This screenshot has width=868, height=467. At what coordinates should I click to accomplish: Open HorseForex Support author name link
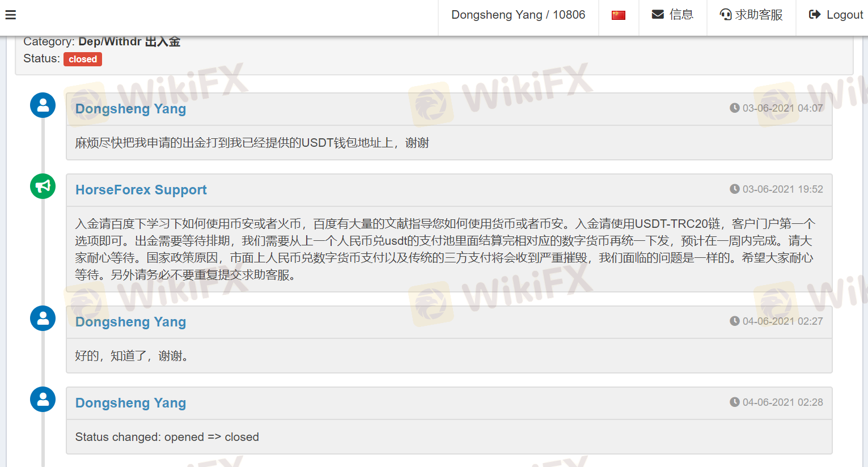(x=141, y=190)
